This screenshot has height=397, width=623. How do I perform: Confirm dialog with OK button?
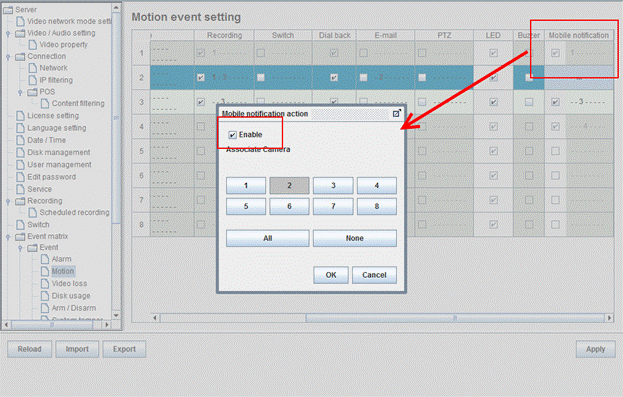(x=331, y=275)
